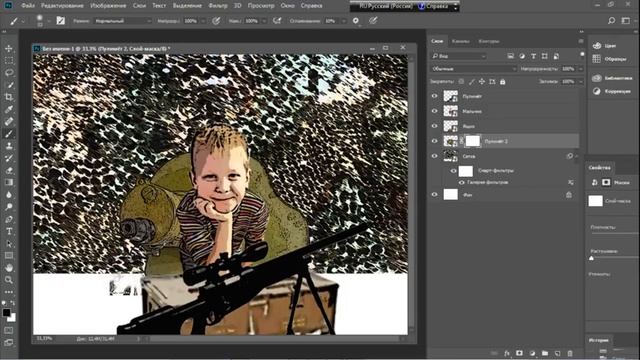The height and width of the screenshot is (360, 640).
Task: Toggle Смарт-фильтры visibility eye
Action: (453, 171)
